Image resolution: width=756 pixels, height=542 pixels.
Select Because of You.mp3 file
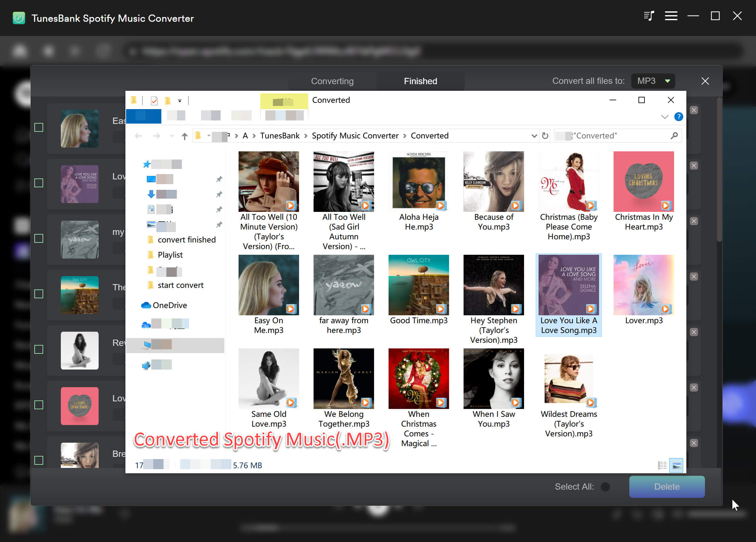coord(494,191)
